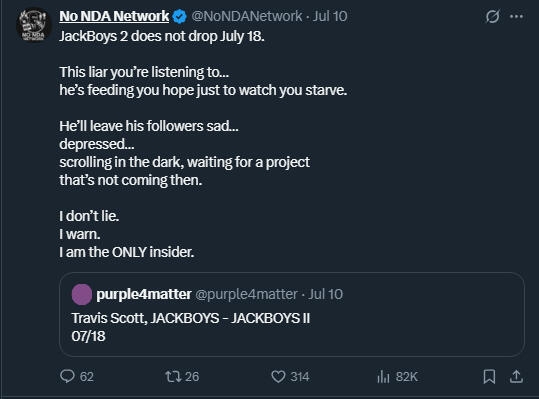539x399 pixels.
Task: Click the 62 replies count
Action: click(x=87, y=377)
